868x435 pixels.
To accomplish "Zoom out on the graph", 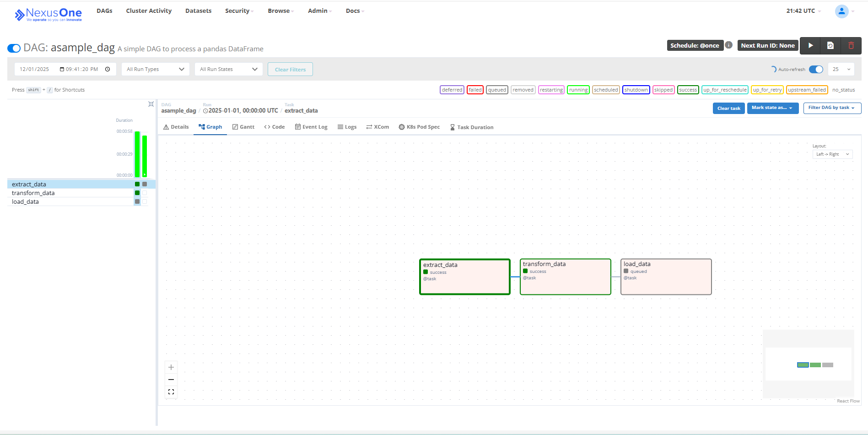I will (x=171, y=380).
